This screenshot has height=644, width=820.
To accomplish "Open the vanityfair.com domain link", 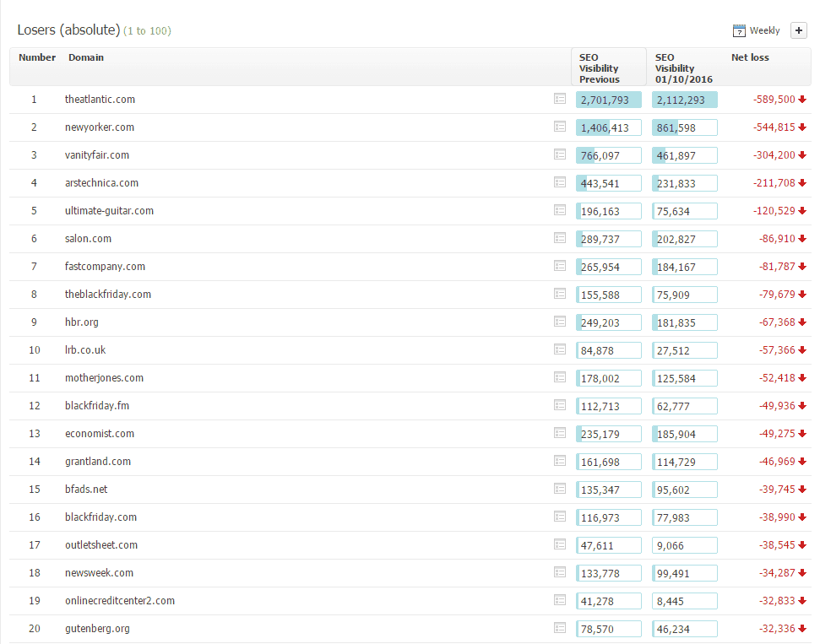I will click(x=97, y=155).
